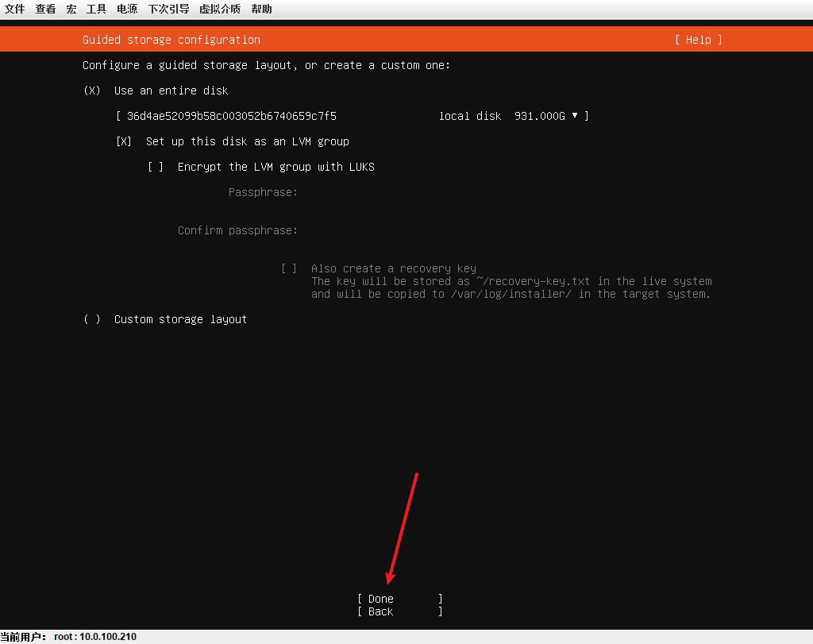This screenshot has width=813, height=644.
Task: Open the 下次引导 menu
Action: [168, 9]
